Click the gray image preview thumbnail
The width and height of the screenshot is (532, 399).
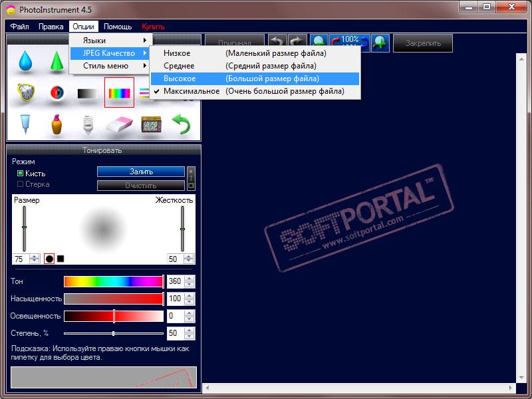tap(104, 377)
